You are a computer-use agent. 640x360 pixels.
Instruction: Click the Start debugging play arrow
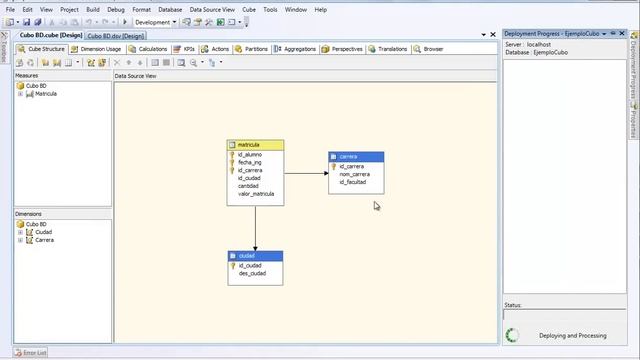[x=125, y=22]
